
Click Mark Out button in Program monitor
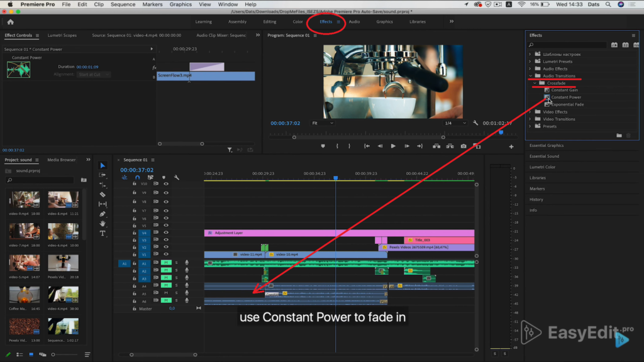click(x=350, y=146)
